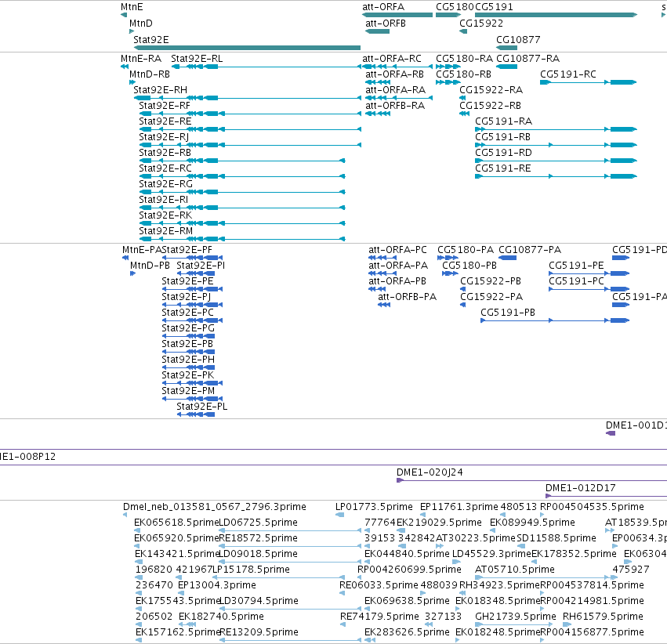Click the CG5180 gene label

coord(455,7)
